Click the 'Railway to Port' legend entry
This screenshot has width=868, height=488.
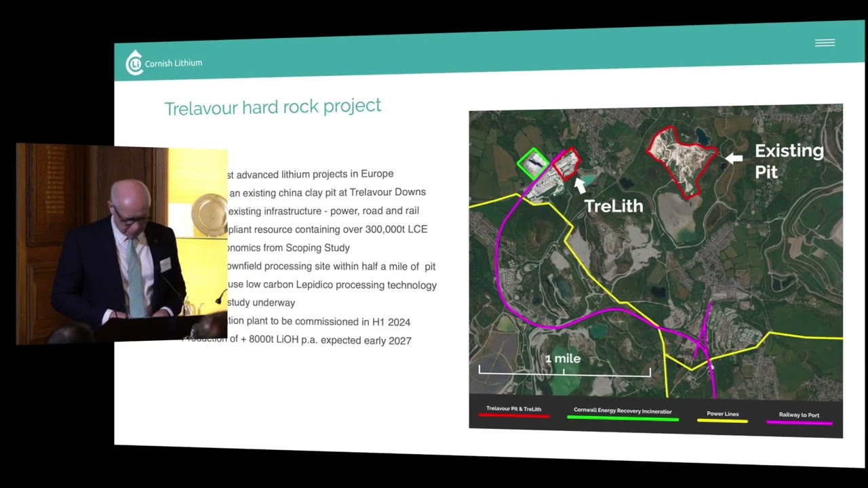tap(799, 415)
